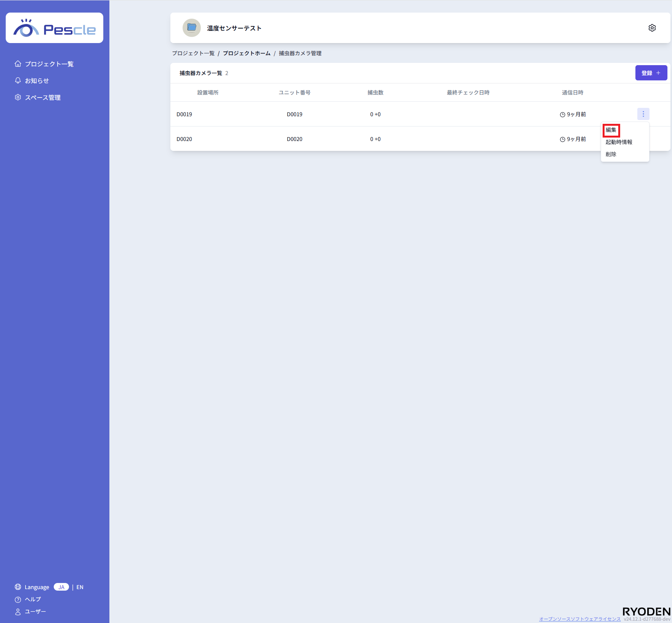Click the help question mark icon
Screen dimensions: 672x623
pyautogui.click(x=18, y=599)
